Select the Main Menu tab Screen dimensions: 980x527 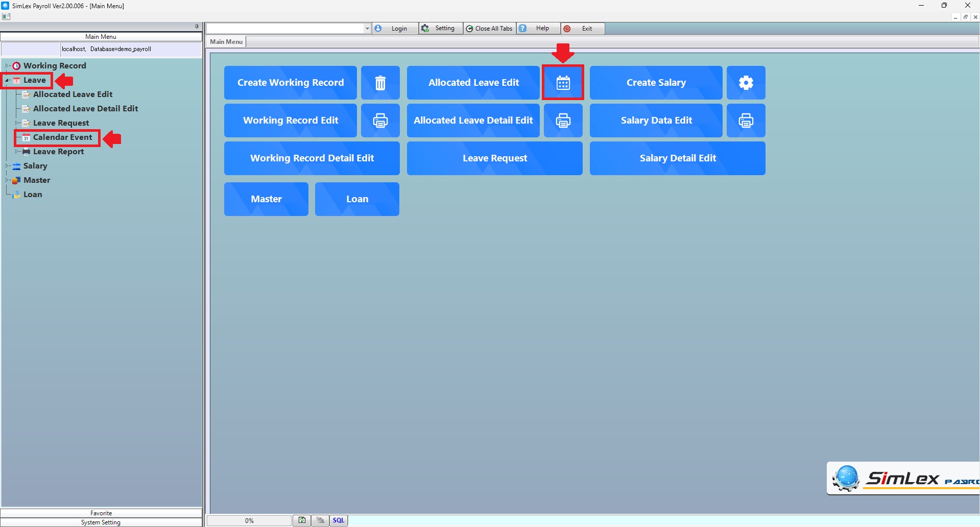click(226, 42)
